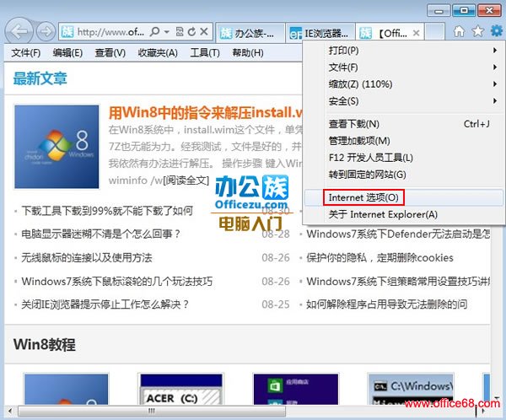Click the compatibility view icon
Image resolution: width=506 pixels, height=420 pixels.
pyautogui.click(x=180, y=32)
